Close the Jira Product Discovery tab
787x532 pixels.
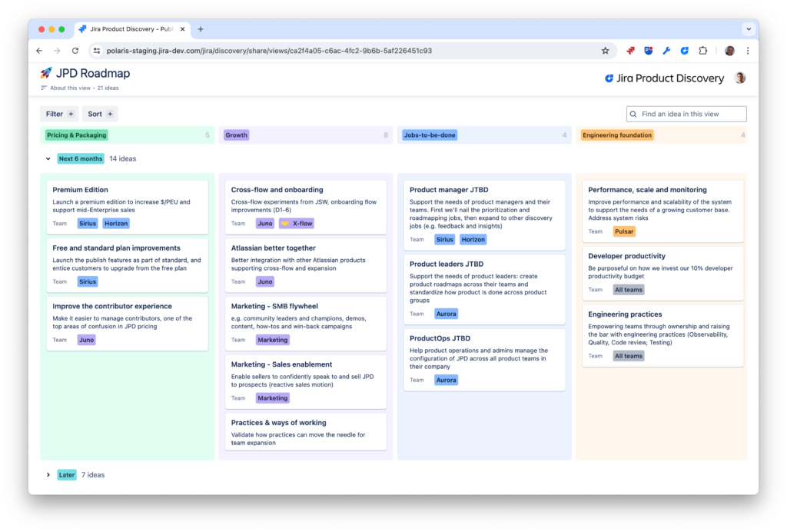(182, 29)
